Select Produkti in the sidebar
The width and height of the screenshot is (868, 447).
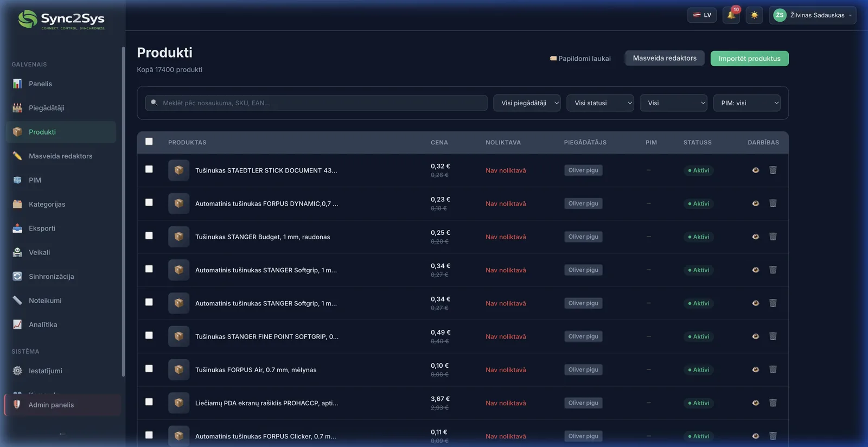point(61,132)
